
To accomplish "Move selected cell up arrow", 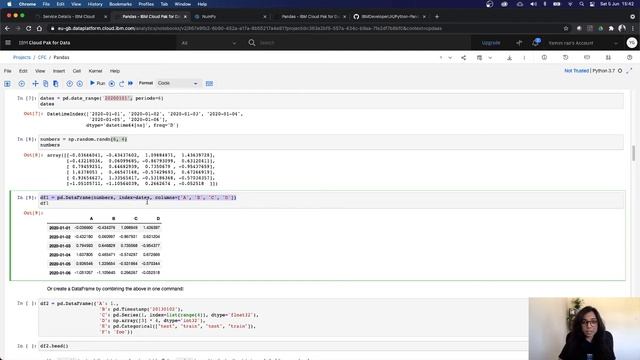I will (x=70, y=83).
